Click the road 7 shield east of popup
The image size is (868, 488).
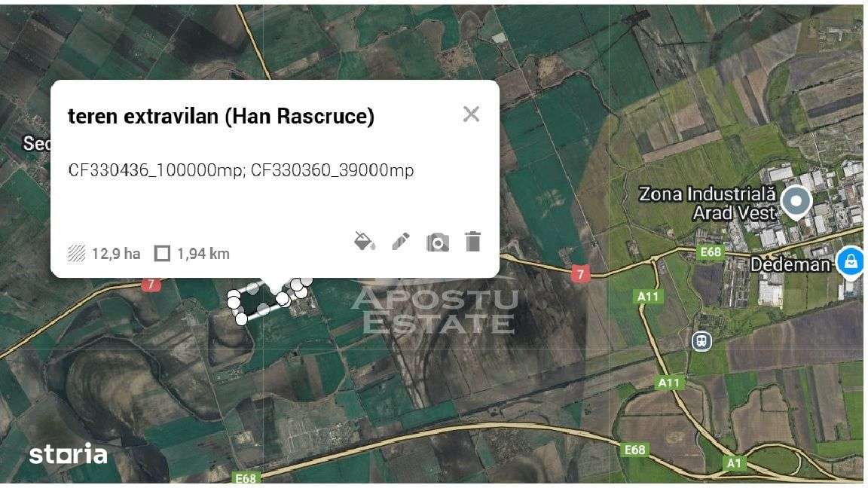580,273
